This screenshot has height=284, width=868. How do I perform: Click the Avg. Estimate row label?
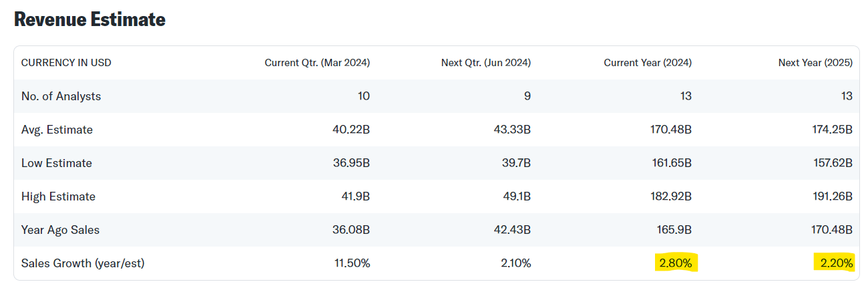[57, 130]
